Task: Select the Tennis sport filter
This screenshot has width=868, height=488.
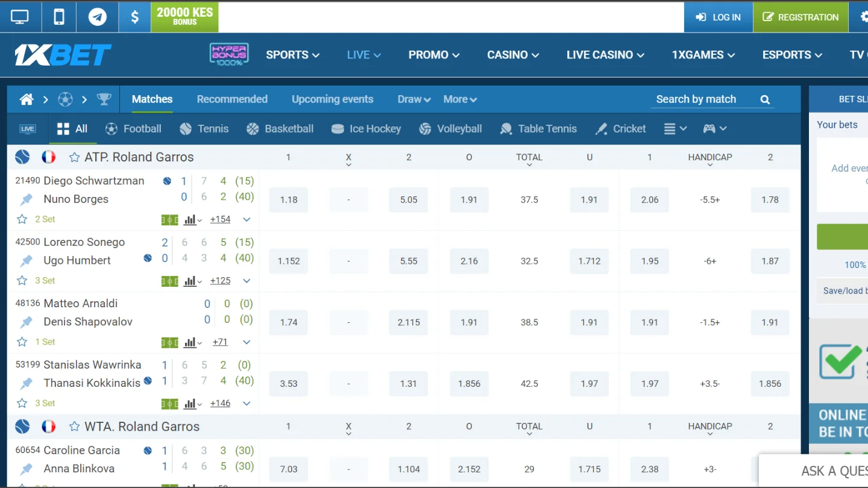Action: tap(204, 128)
